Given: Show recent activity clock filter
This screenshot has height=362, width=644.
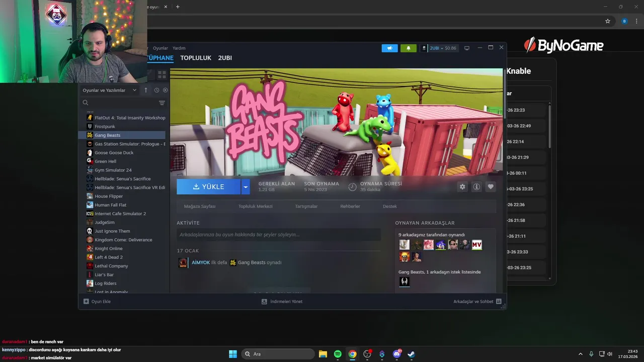Looking at the screenshot, I should (x=156, y=90).
